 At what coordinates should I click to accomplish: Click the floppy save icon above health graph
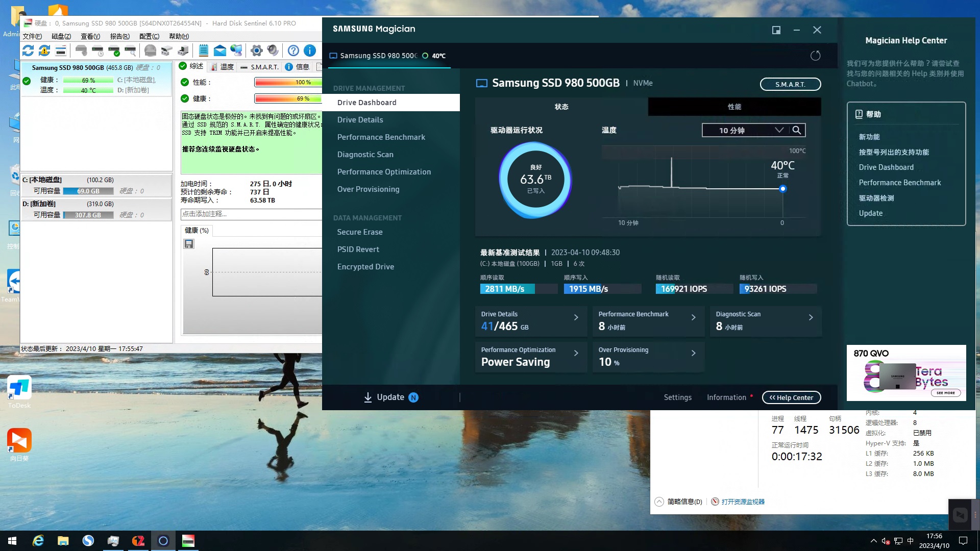pos(189,244)
